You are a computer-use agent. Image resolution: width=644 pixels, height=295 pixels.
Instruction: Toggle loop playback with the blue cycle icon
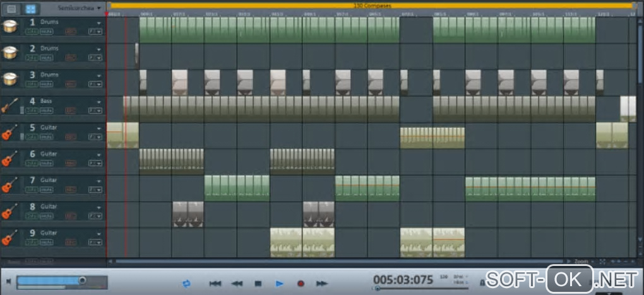(186, 284)
